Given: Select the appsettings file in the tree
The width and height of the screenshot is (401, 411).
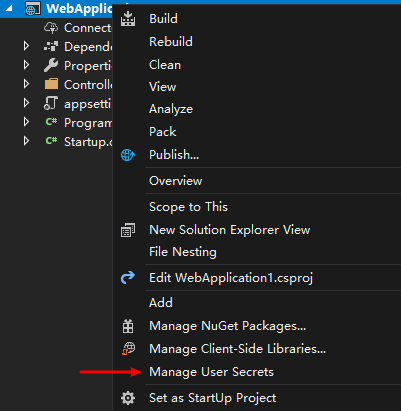Looking at the screenshot, I should 87,104.
